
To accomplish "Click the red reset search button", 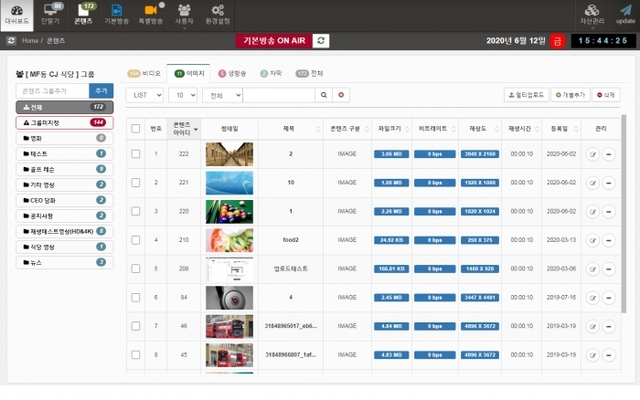I will pyautogui.click(x=341, y=95).
